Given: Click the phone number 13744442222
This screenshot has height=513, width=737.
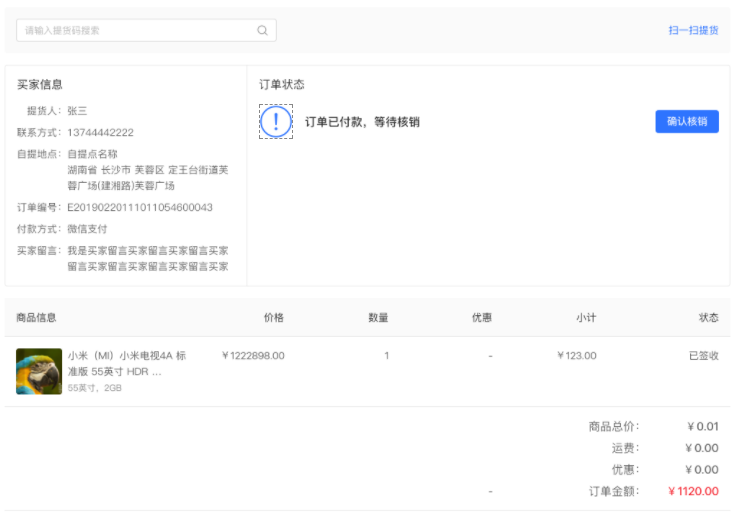Looking at the screenshot, I should (x=100, y=133).
